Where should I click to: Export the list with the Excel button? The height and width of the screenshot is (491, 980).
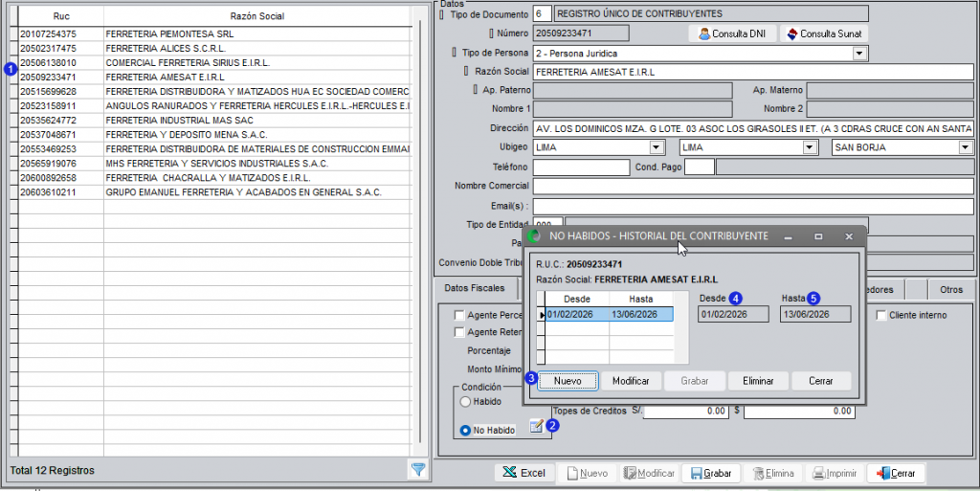(525, 474)
